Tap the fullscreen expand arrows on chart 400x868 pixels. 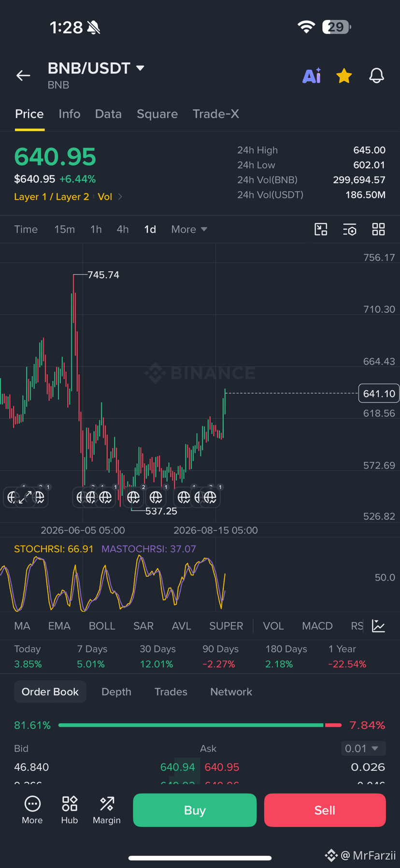[x=25, y=497]
